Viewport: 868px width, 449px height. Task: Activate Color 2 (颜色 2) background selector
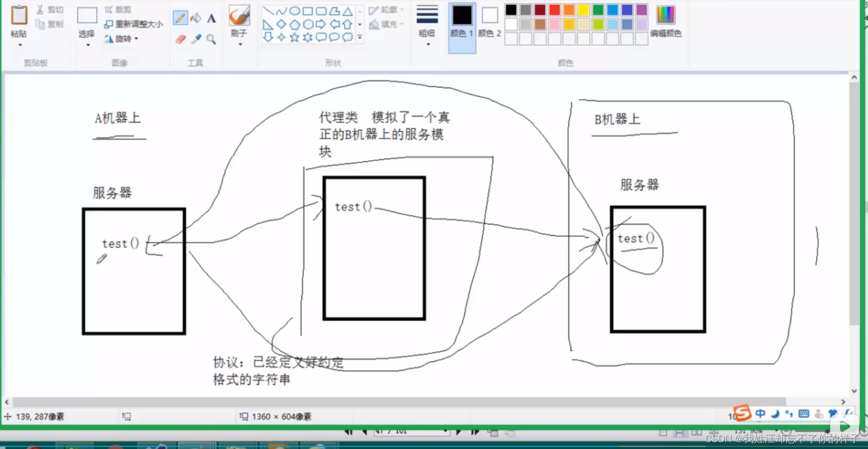point(489,21)
